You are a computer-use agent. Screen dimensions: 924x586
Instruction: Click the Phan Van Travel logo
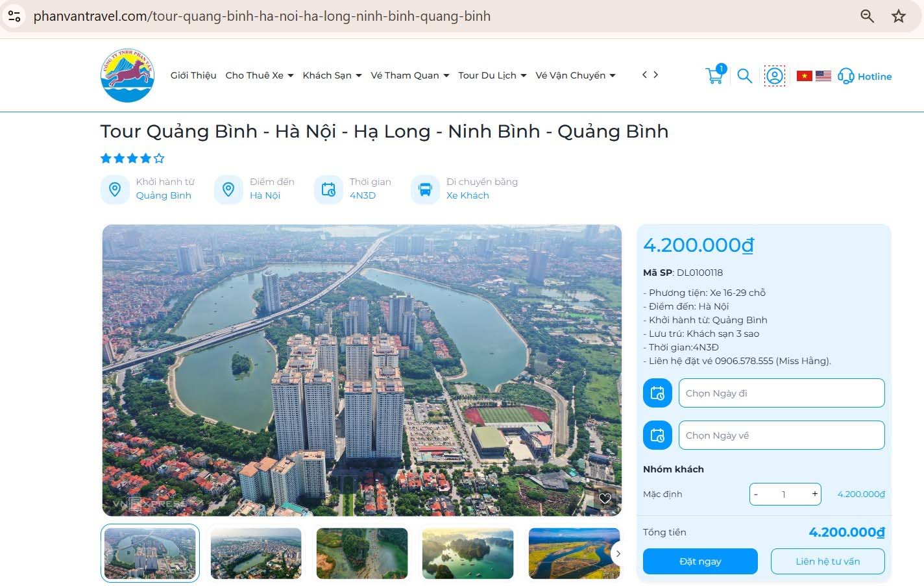[127, 75]
